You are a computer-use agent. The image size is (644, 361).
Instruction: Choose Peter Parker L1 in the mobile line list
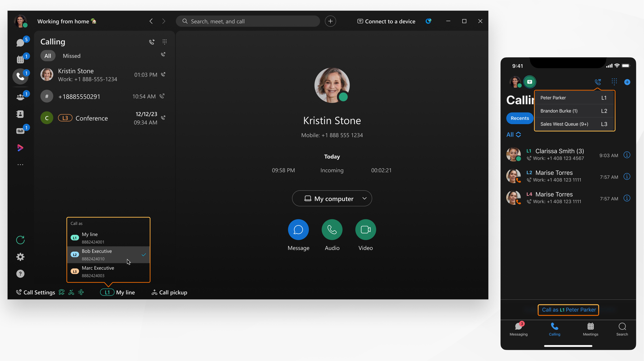coord(574,98)
